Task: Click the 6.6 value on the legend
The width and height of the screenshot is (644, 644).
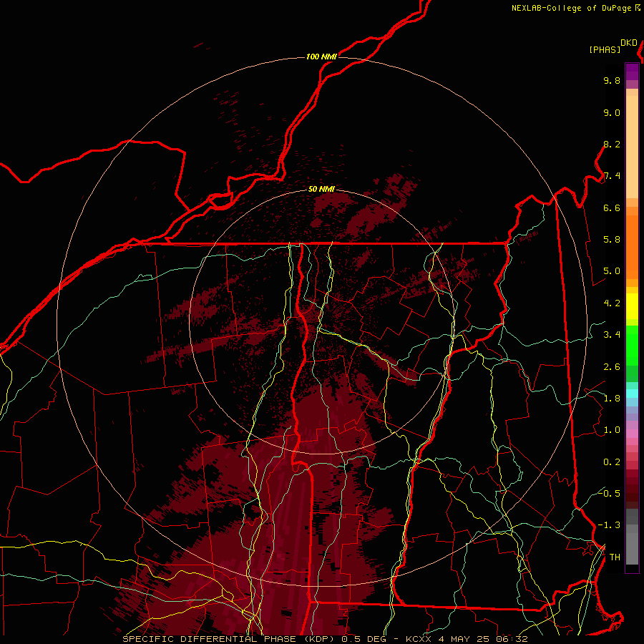Action: click(612, 208)
